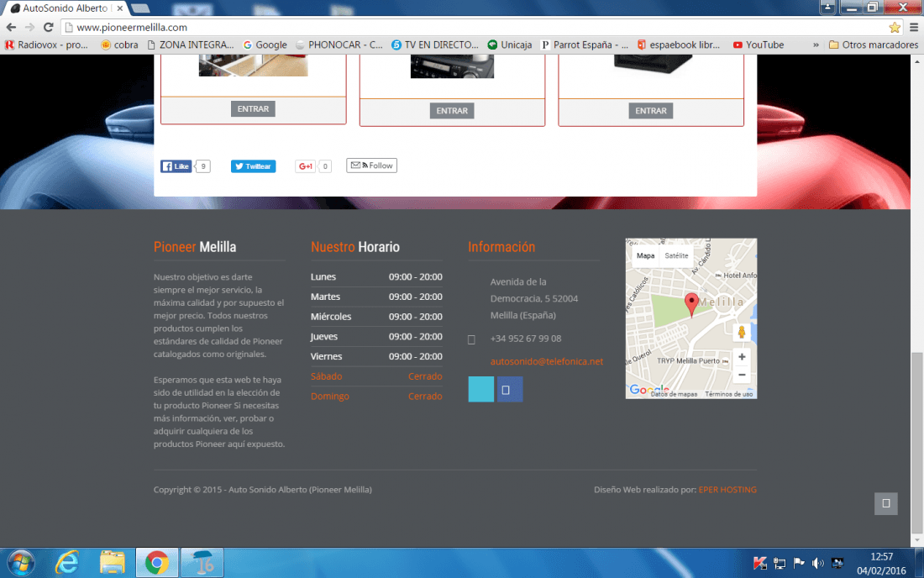Open the YouTube bookmark
Screen dimensions: 924x578
tap(759, 45)
